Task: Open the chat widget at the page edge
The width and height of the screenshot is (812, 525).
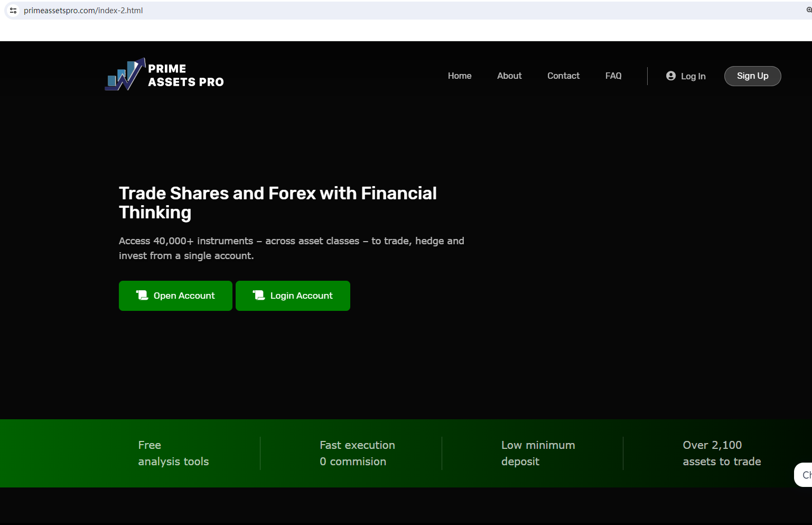Action: 804,475
